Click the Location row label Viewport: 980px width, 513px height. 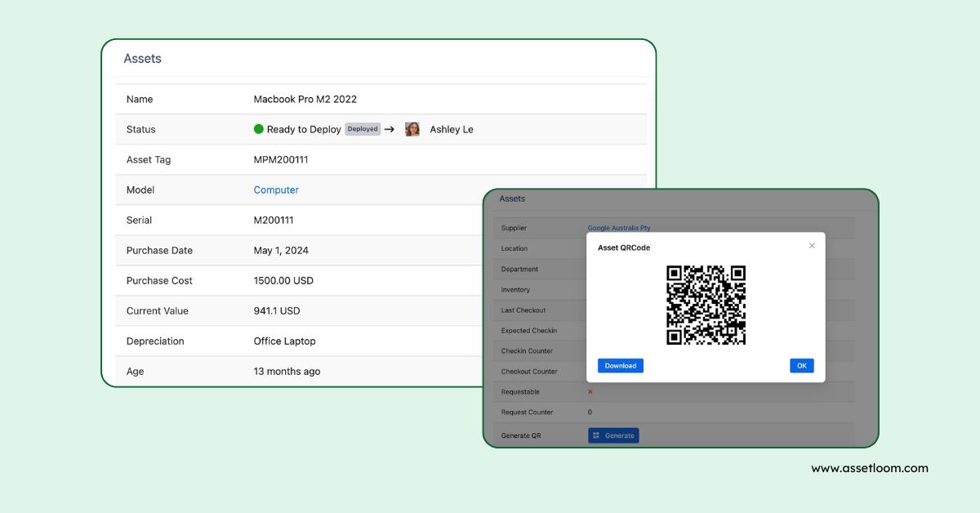[x=514, y=248]
